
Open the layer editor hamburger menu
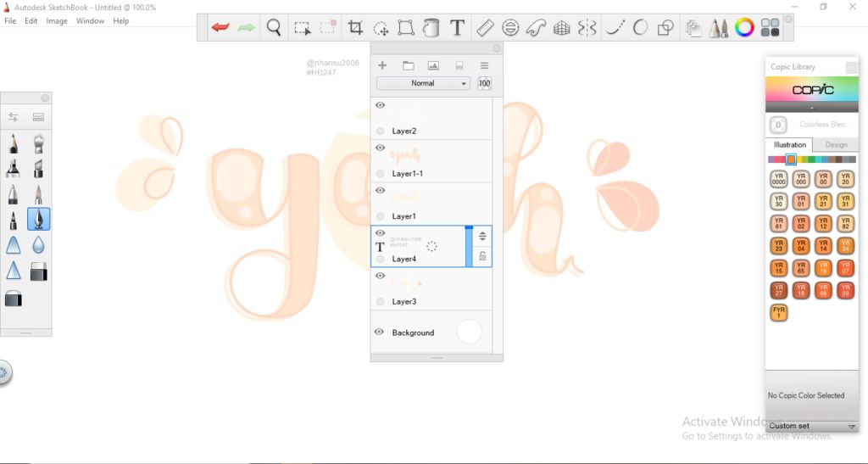(x=484, y=66)
